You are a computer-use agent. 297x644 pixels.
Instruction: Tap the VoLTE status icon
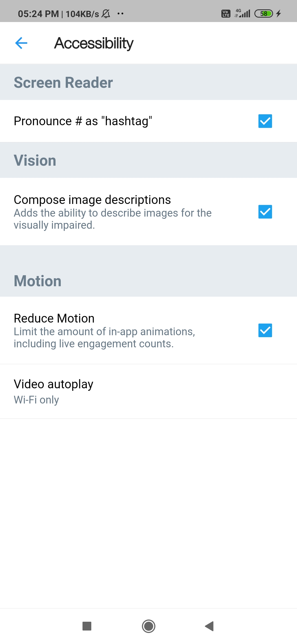(x=226, y=13)
